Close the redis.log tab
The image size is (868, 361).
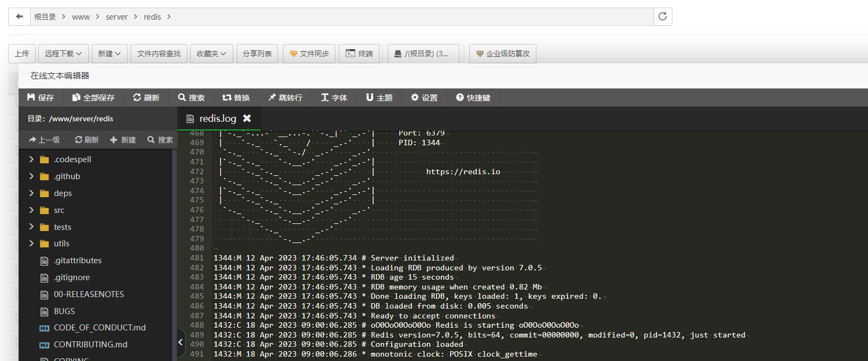pyautogui.click(x=247, y=118)
